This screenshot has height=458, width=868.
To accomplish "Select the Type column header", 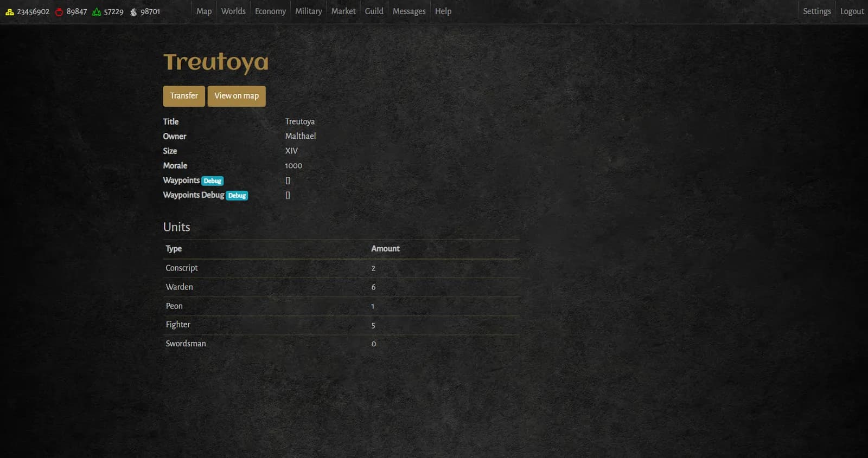I will (x=174, y=249).
